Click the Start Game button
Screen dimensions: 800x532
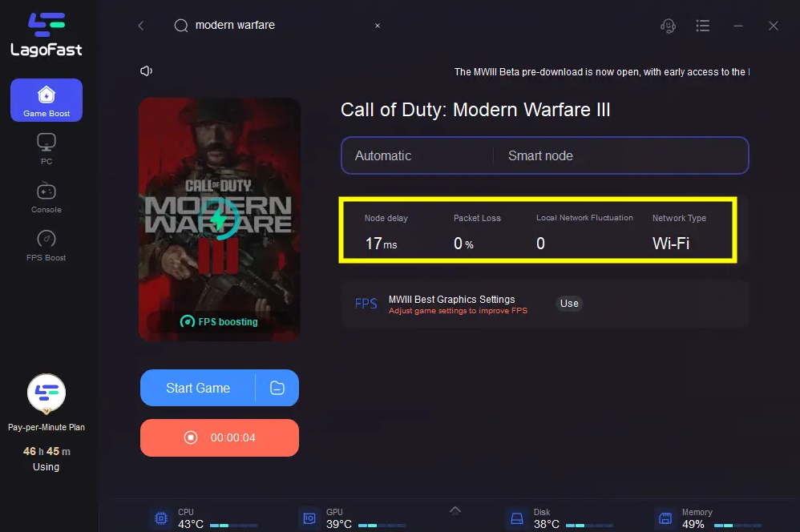click(x=198, y=388)
